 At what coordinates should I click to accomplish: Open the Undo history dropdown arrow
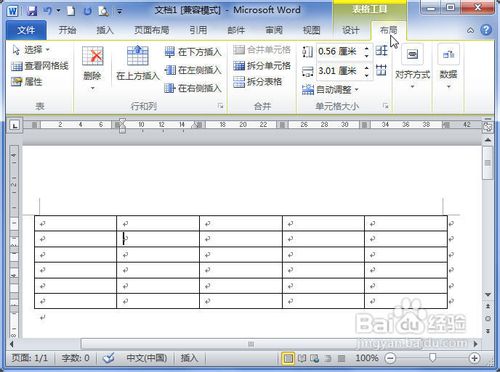coord(58,11)
